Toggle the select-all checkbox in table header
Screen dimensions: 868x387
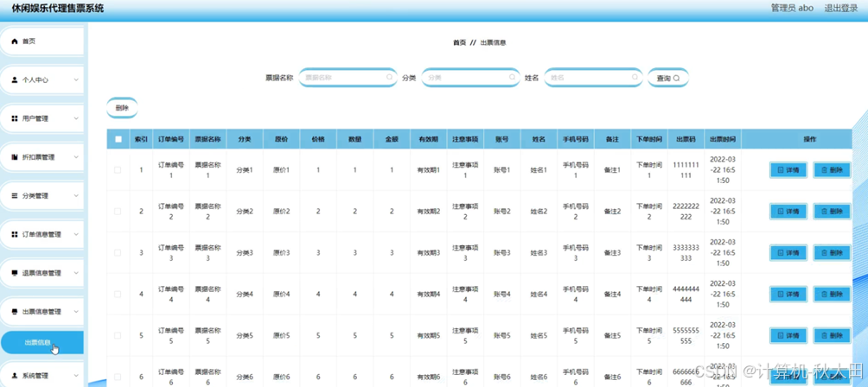click(118, 139)
